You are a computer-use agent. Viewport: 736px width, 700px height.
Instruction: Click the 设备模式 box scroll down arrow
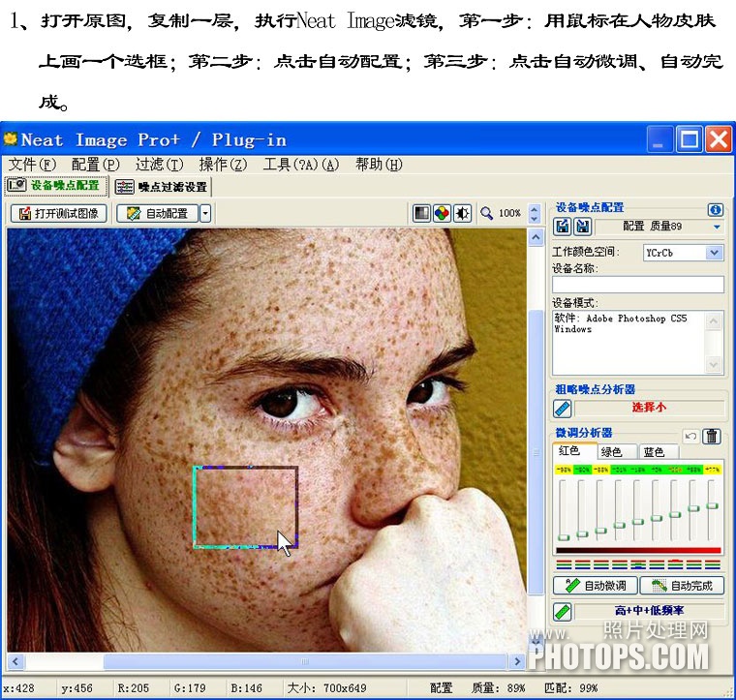click(x=714, y=365)
